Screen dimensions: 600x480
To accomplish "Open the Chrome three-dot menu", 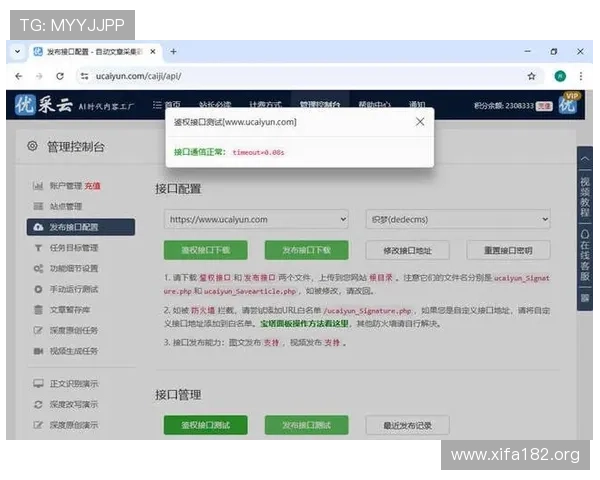I will tap(581, 76).
